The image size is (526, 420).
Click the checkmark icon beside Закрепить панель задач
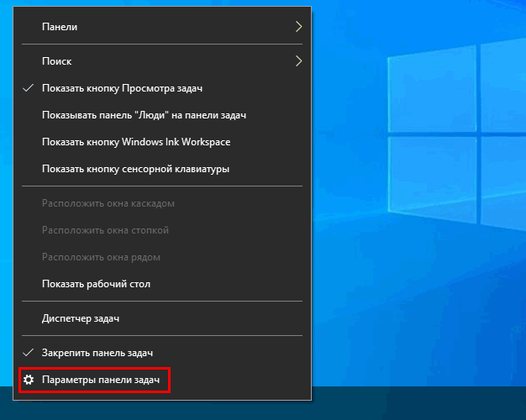point(29,352)
